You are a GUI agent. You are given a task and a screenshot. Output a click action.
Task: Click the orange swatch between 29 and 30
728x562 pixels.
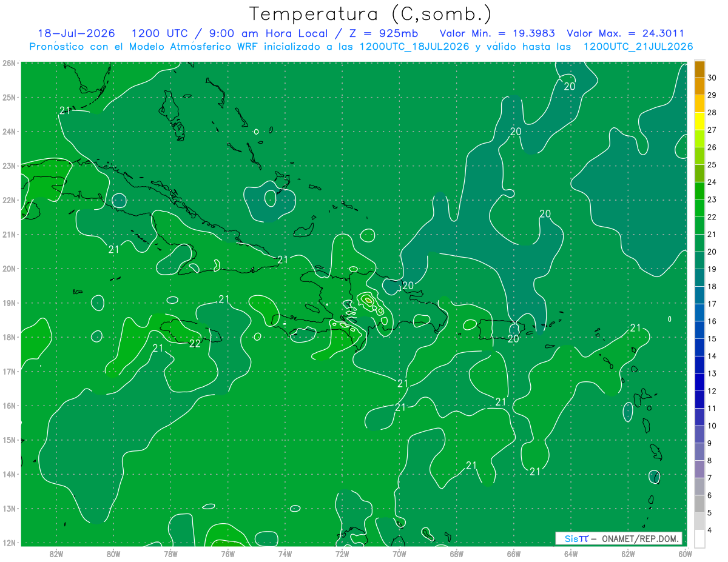[699, 87]
